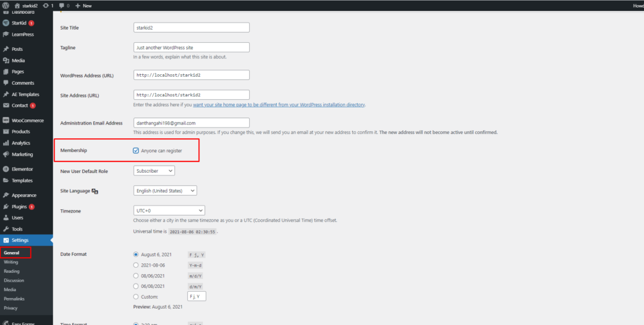This screenshot has width=644, height=325.
Task: Click the Appearance brush icon
Action: pos(6,196)
